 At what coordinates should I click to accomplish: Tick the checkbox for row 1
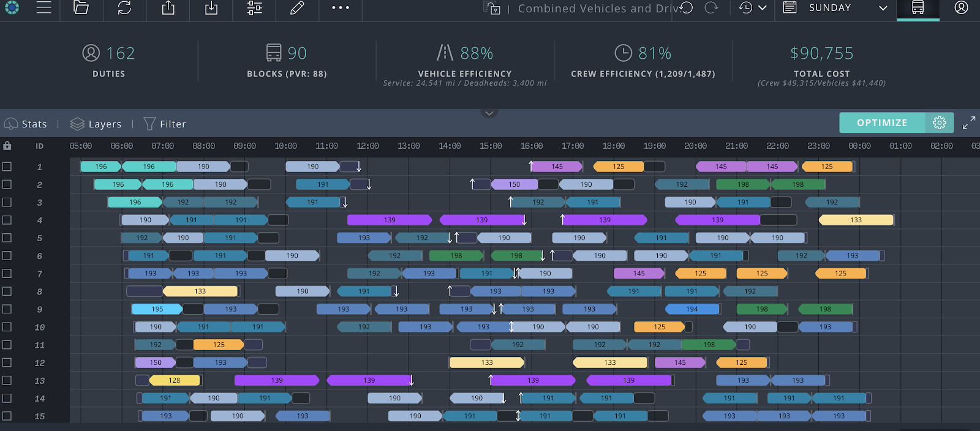click(7, 167)
